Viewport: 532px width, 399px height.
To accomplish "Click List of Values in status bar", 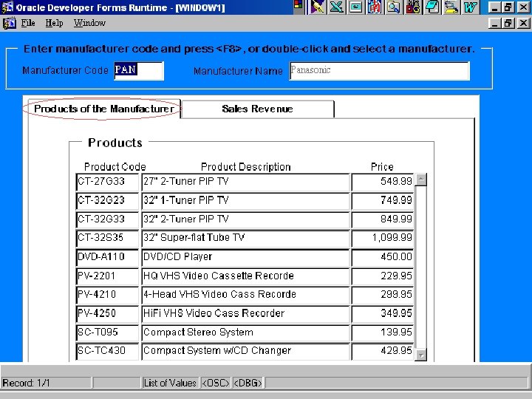I will tap(170, 383).
